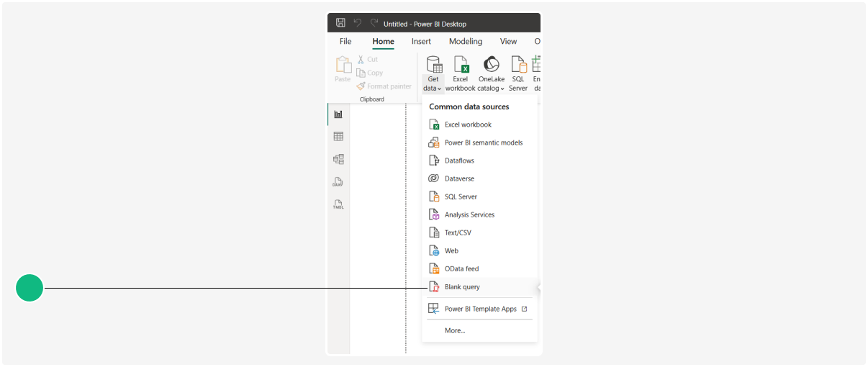Click Excel workbook button in ribbon

(461, 74)
